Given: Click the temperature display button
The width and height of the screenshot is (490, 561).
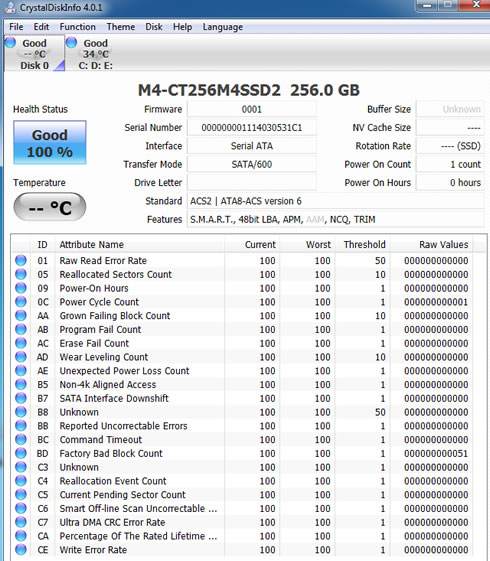Looking at the screenshot, I should pyautogui.click(x=50, y=207).
